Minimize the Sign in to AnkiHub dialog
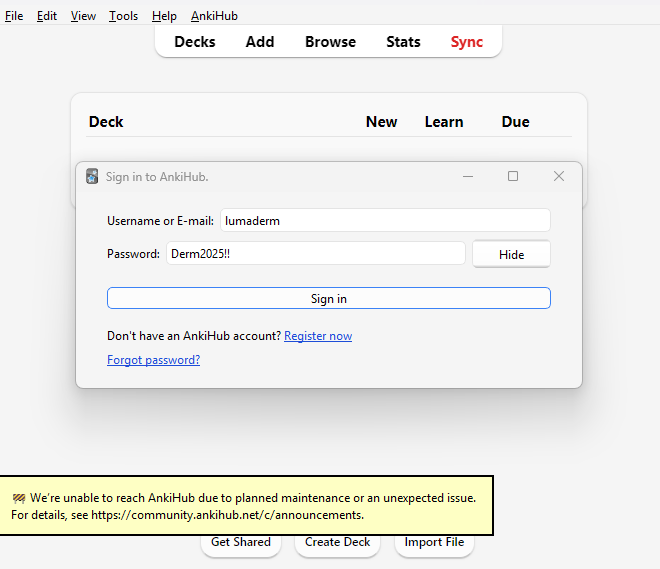Screen dimensions: 660x569 468,176
